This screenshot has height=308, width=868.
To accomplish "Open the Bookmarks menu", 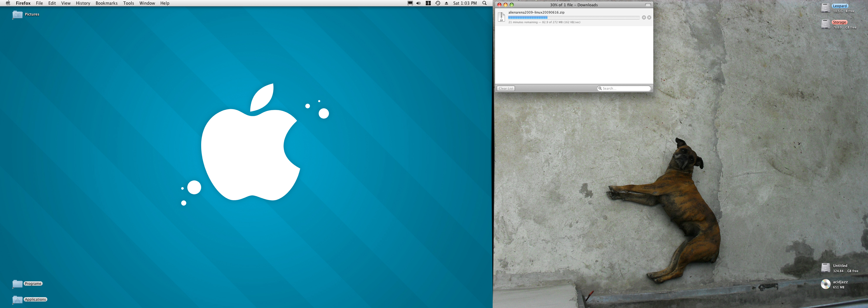I will pos(106,3).
